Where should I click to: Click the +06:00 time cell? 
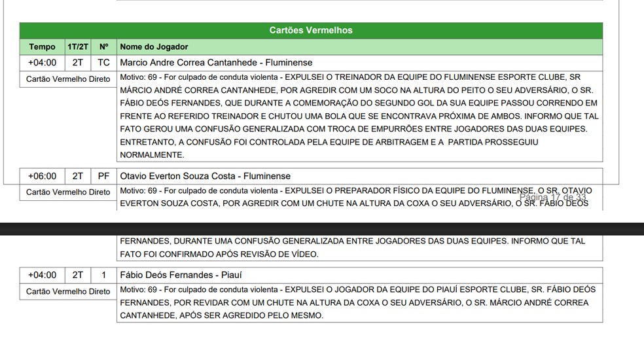point(43,176)
